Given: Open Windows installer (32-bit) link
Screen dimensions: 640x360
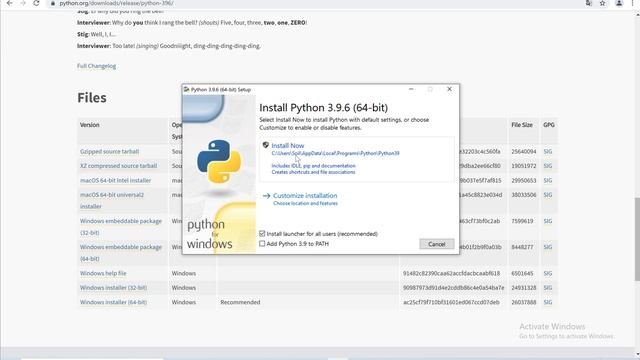Looking at the screenshot, I should coord(113,288).
